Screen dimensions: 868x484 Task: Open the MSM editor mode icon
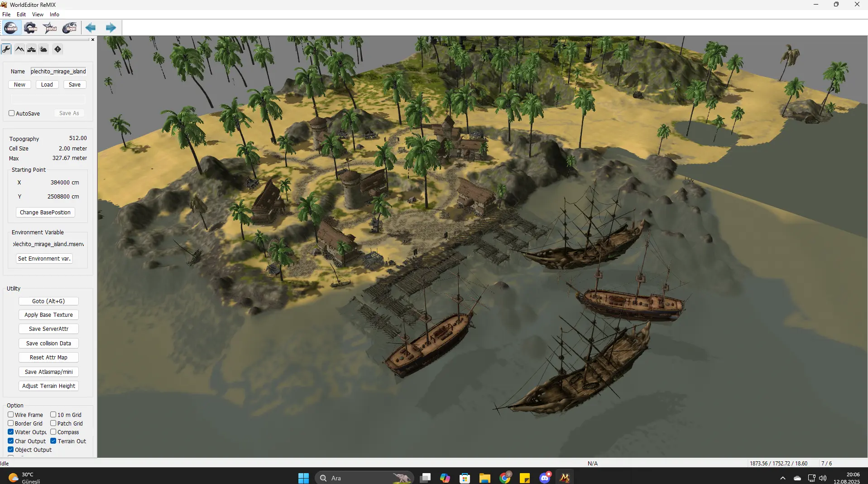[x=30, y=28]
